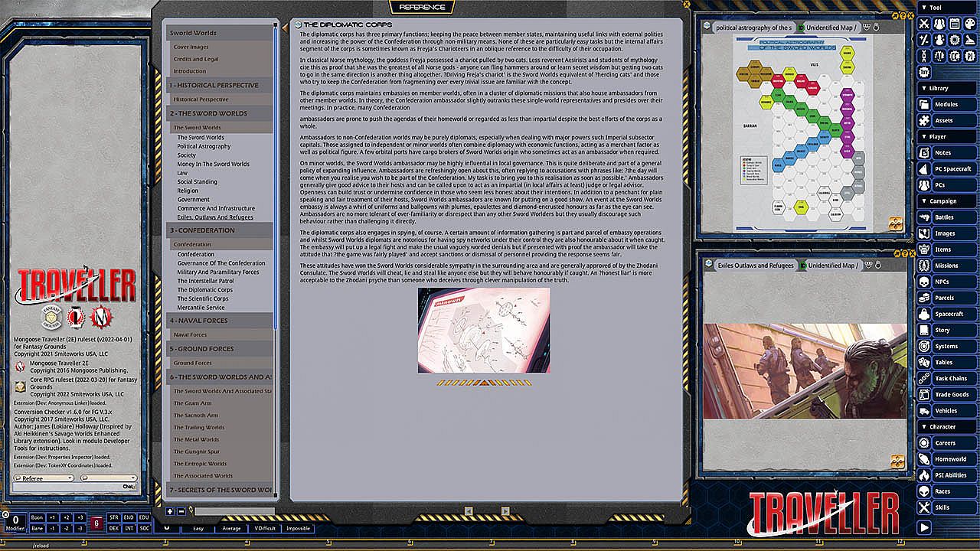Viewport: 980px width, 551px height.
Task: Toggle the ID icon on Exiles Outlaws window
Action: pyautogui.click(x=802, y=265)
